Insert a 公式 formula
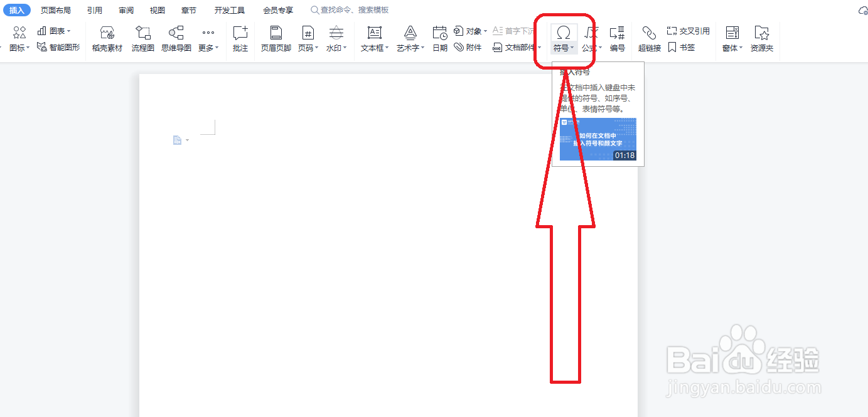 592,39
